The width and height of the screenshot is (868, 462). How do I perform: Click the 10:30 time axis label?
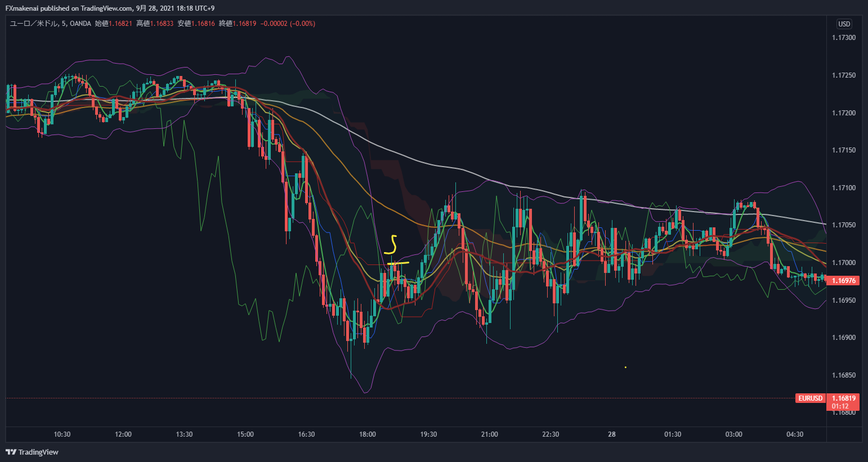point(62,434)
